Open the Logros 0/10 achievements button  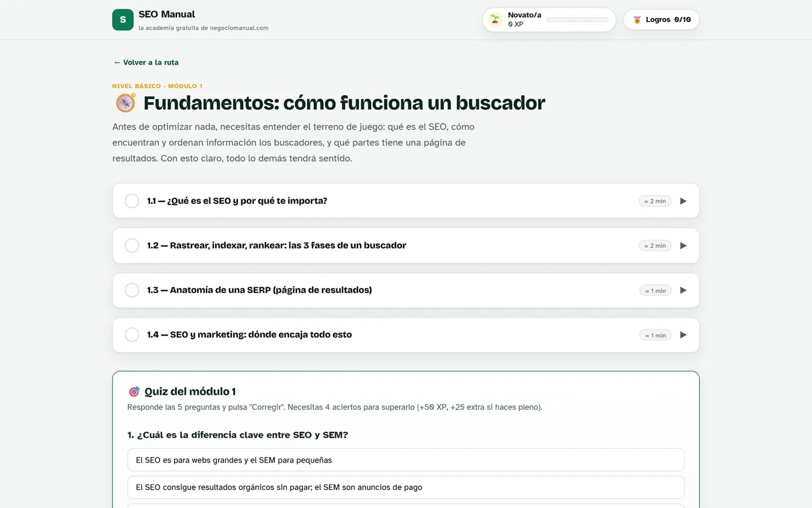point(661,20)
